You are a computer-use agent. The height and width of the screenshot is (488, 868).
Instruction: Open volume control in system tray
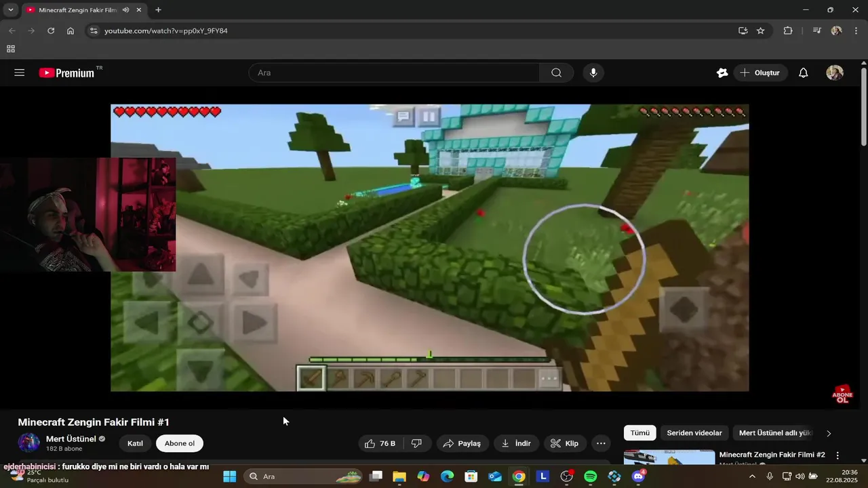[800, 476]
